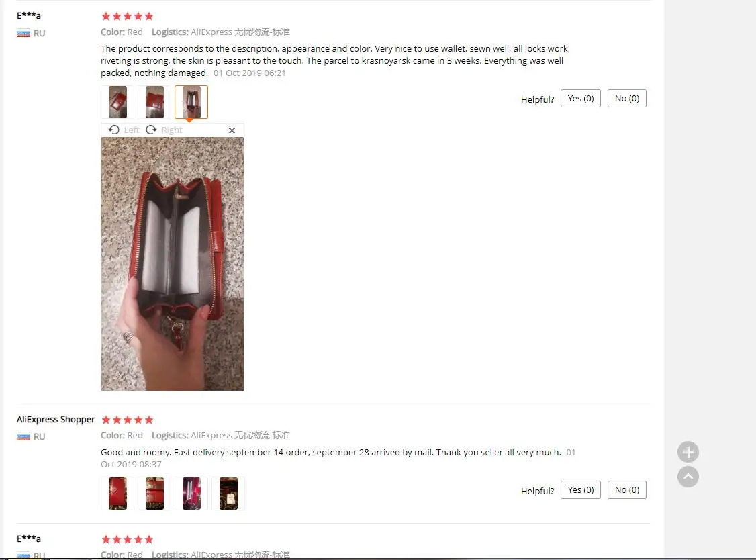Viewport: 756px width, 560px height.
Task: Open second wallet thumbnail in E***a's review
Action: coord(154,102)
